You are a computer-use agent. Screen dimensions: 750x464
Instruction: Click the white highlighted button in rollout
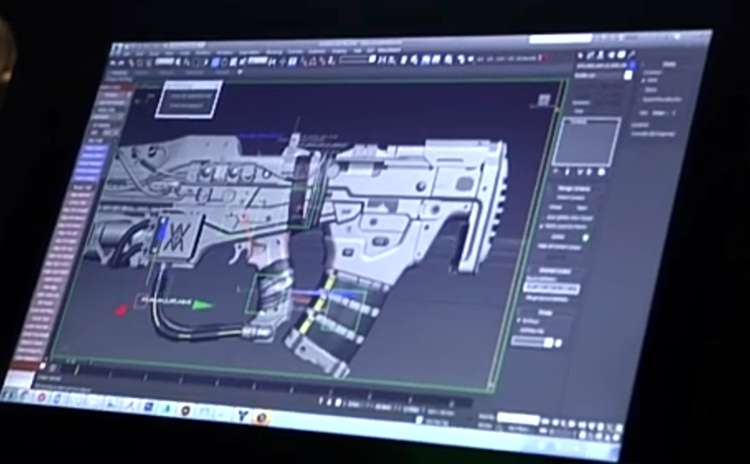tap(552, 288)
